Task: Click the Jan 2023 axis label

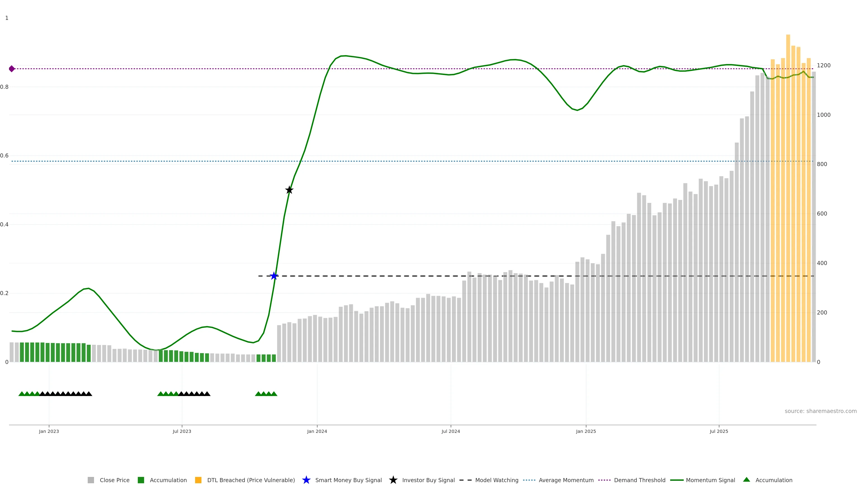Action: coord(49,432)
